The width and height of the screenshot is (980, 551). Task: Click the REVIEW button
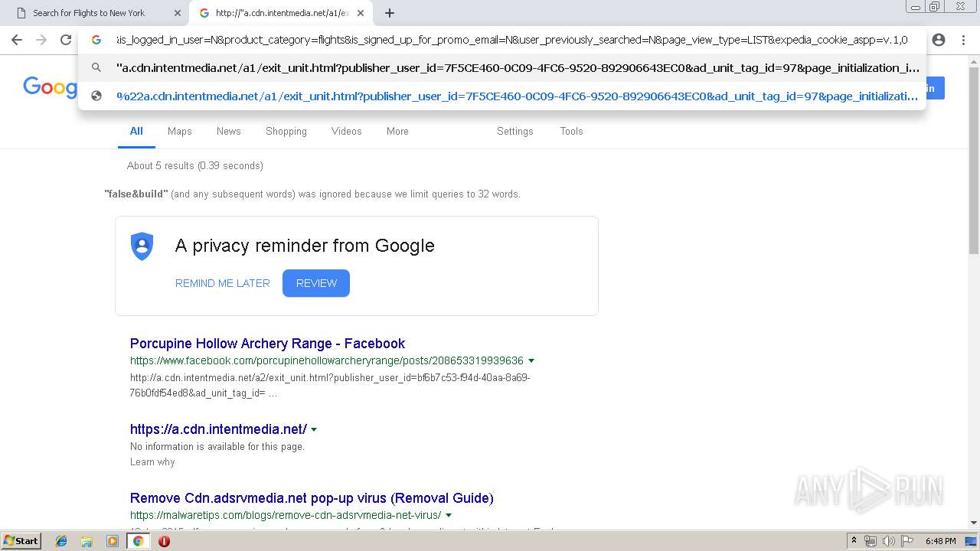(316, 283)
